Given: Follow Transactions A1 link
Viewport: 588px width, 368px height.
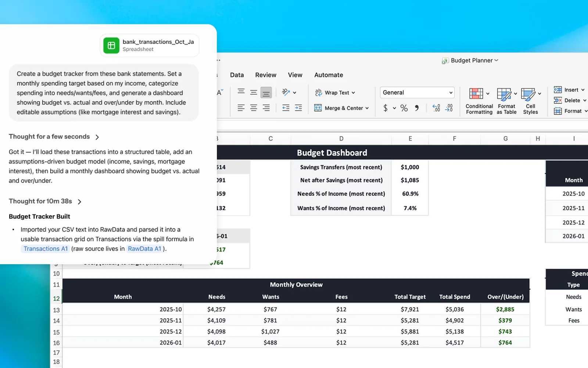Looking at the screenshot, I should click(46, 249).
